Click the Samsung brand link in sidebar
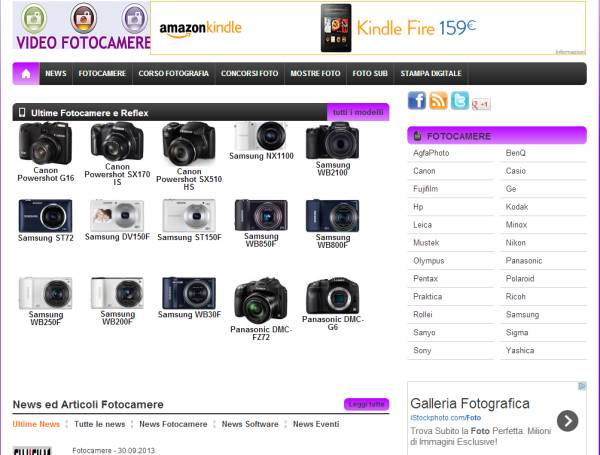600x455 pixels. point(522,315)
